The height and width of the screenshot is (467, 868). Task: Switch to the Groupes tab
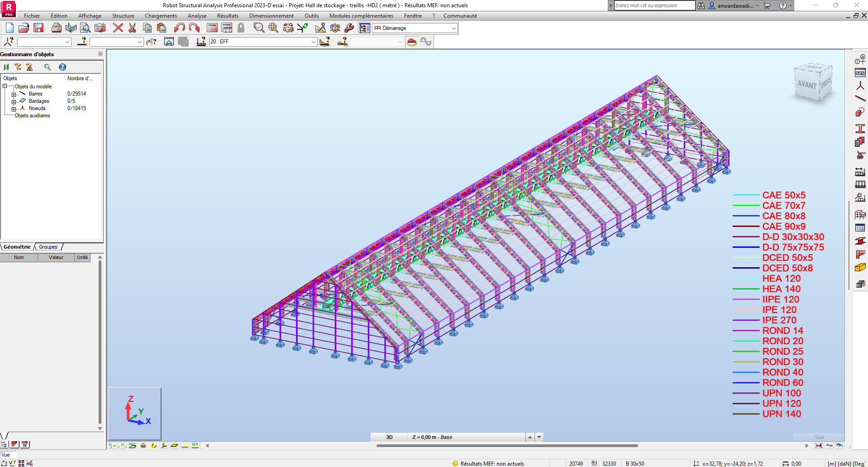pos(48,247)
